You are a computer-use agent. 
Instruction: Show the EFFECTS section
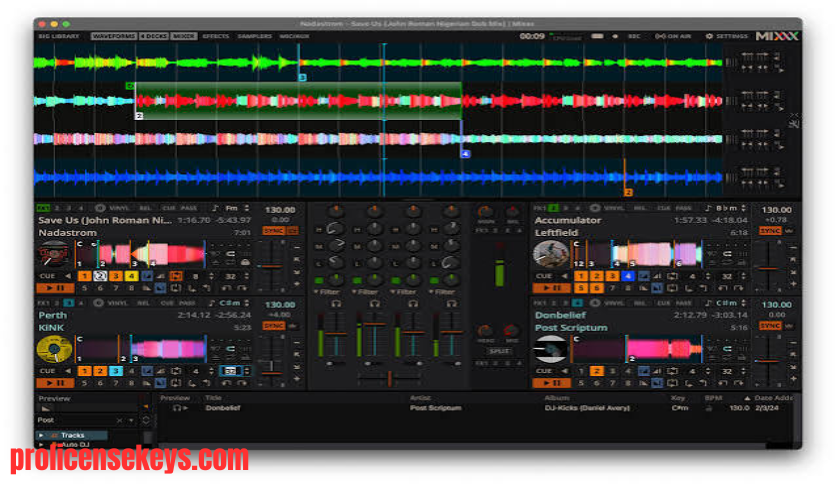215,36
